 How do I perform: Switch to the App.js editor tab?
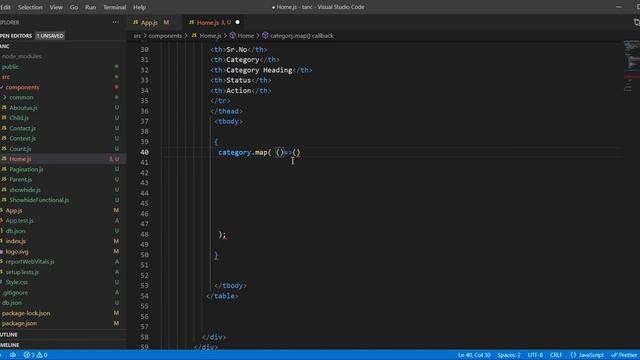pyautogui.click(x=149, y=22)
